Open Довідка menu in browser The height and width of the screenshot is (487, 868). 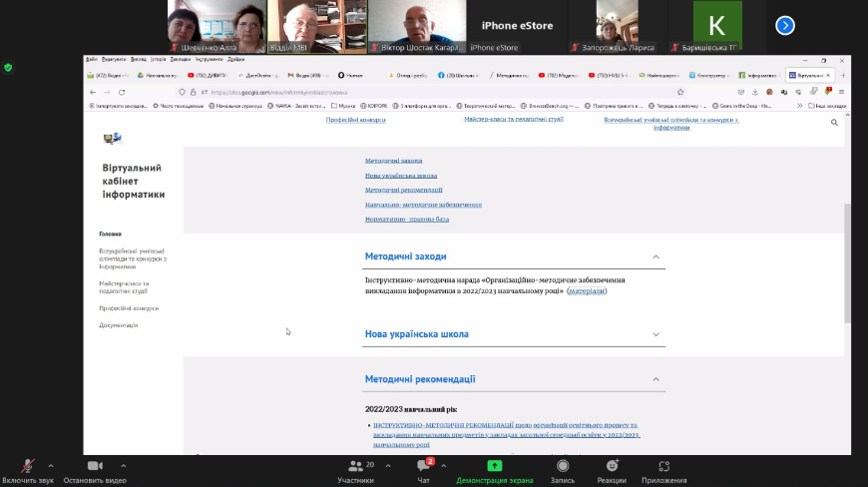(235, 59)
